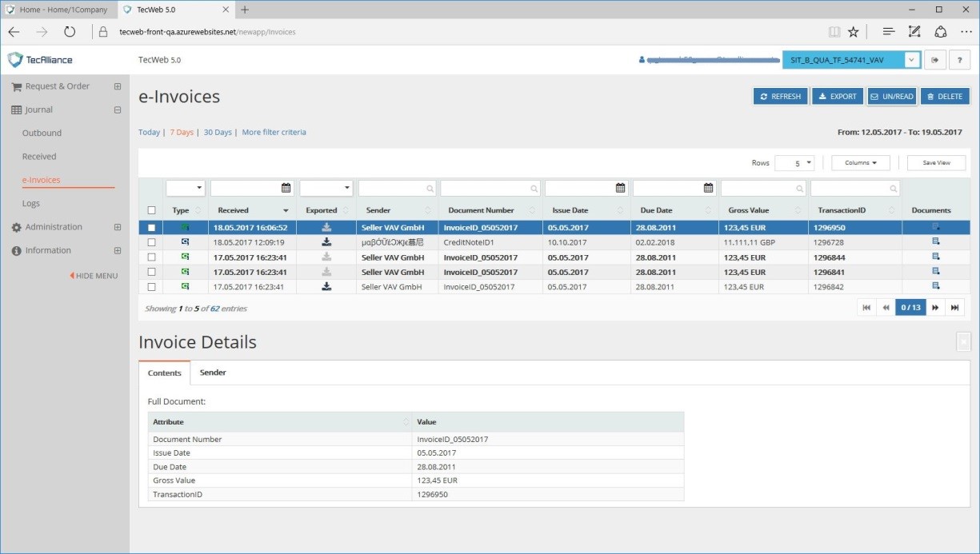Screen dimensions: 980x554
Task: Open the Exported filter dropdown
Action: [x=326, y=188]
